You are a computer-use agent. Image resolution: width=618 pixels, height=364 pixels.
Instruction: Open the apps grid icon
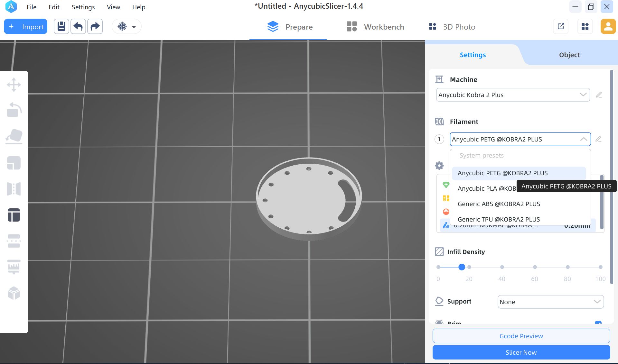click(585, 26)
